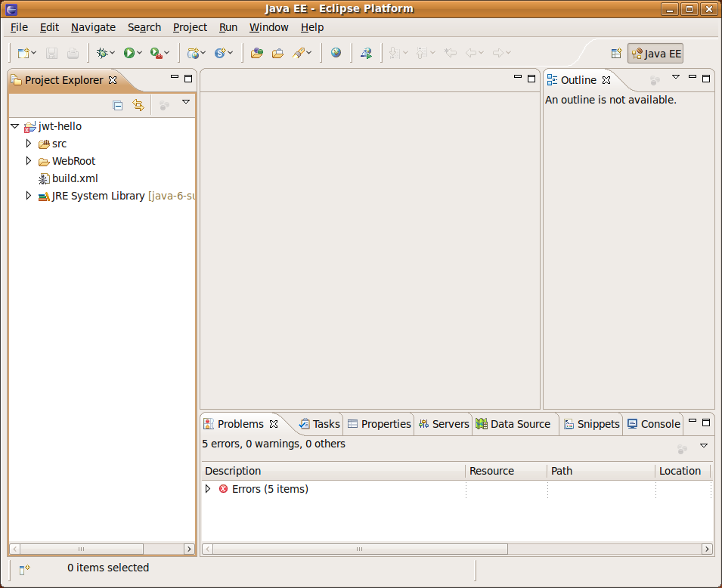Click the Project Explorer horizontal scrollbar
This screenshot has width=722, height=588.
[102, 549]
